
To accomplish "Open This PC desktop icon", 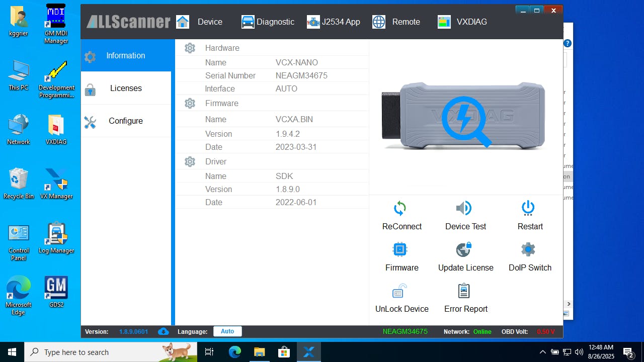I will [19, 75].
